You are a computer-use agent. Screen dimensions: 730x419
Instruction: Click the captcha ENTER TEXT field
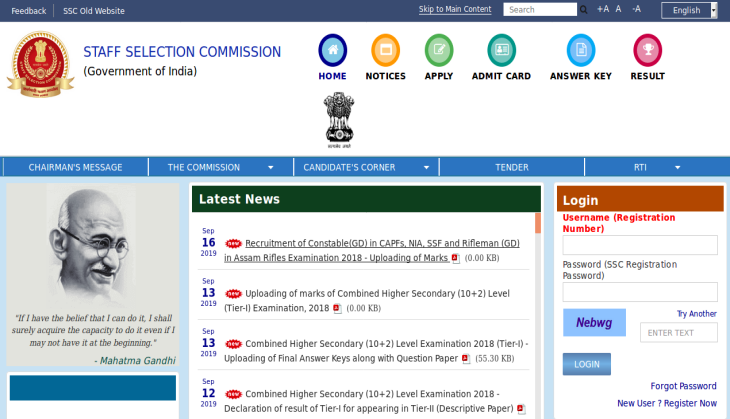pyautogui.click(x=678, y=333)
